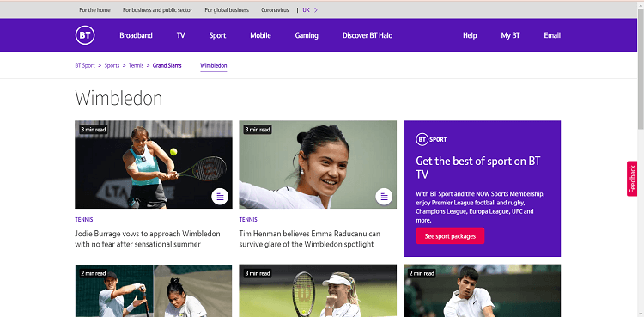Select For global business link

pos(227,10)
